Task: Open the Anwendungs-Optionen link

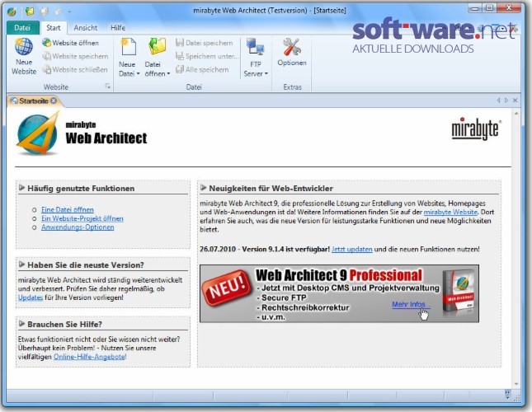Action: coord(78,227)
